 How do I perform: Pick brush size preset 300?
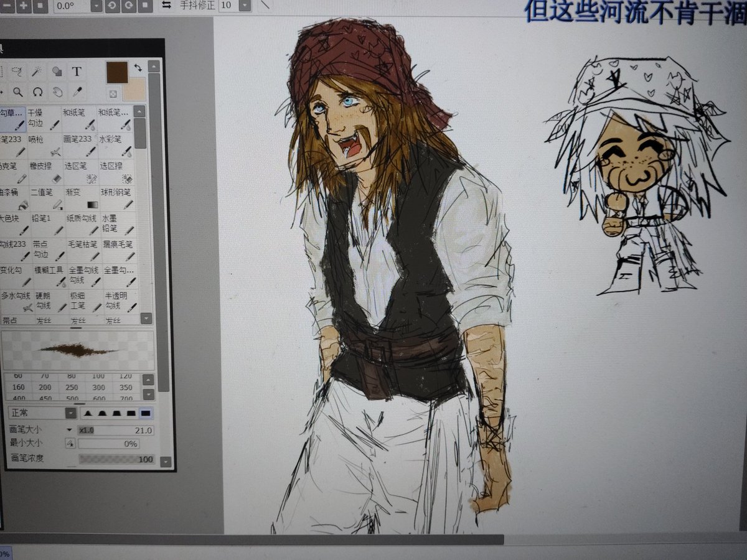[98, 387]
